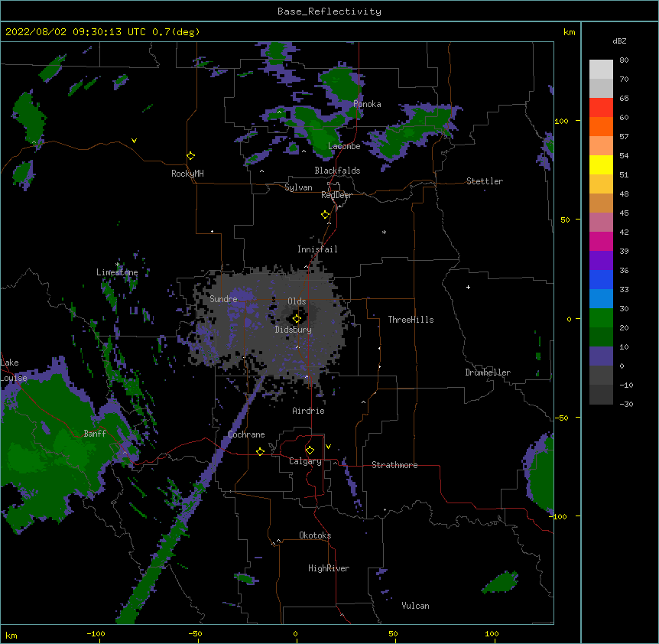Image resolution: width=659 pixels, height=644 pixels.
Task: Click the Limestone label
Action: [117, 272]
